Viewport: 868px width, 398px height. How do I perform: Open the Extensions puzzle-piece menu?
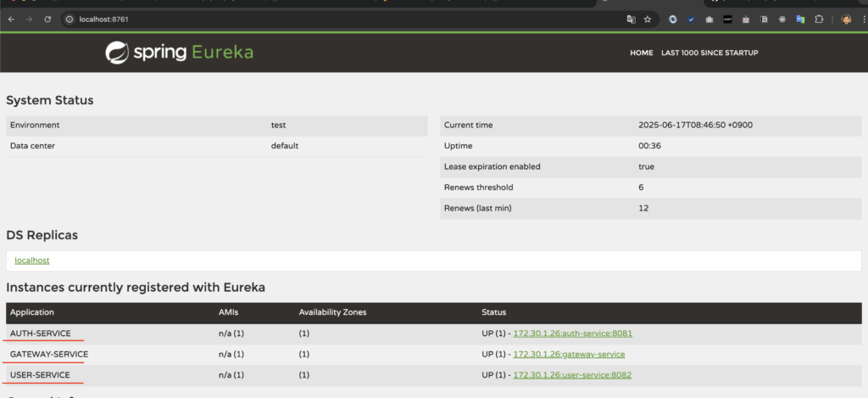pyautogui.click(x=819, y=20)
